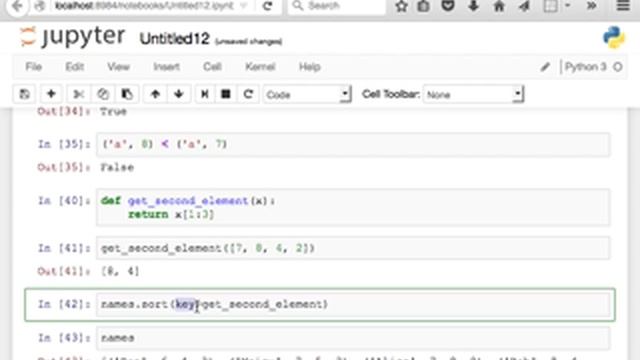This screenshot has height=360, width=640.
Task: Click the pencil edit mode indicator
Action: 545,67
